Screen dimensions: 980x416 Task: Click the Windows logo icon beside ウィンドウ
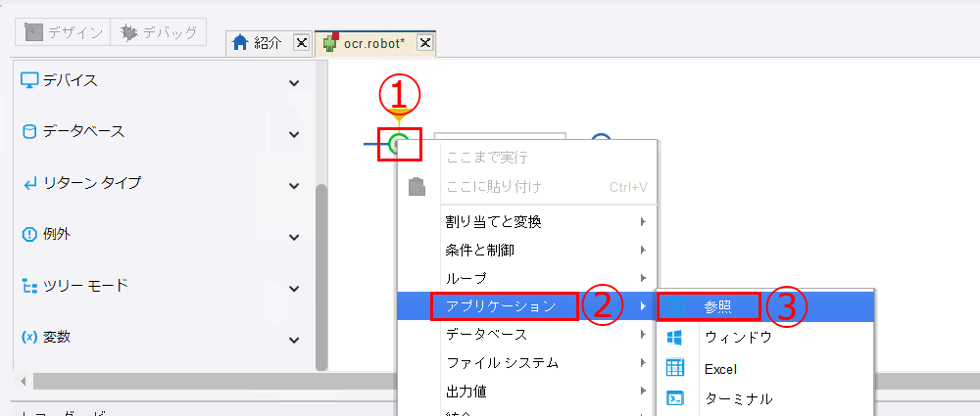point(674,338)
